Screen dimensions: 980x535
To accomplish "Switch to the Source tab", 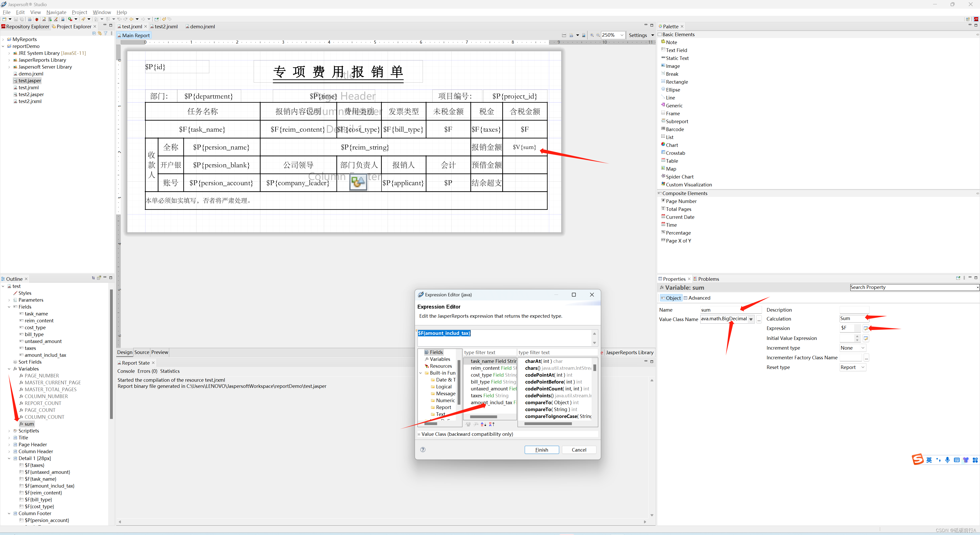I will (x=142, y=352).
